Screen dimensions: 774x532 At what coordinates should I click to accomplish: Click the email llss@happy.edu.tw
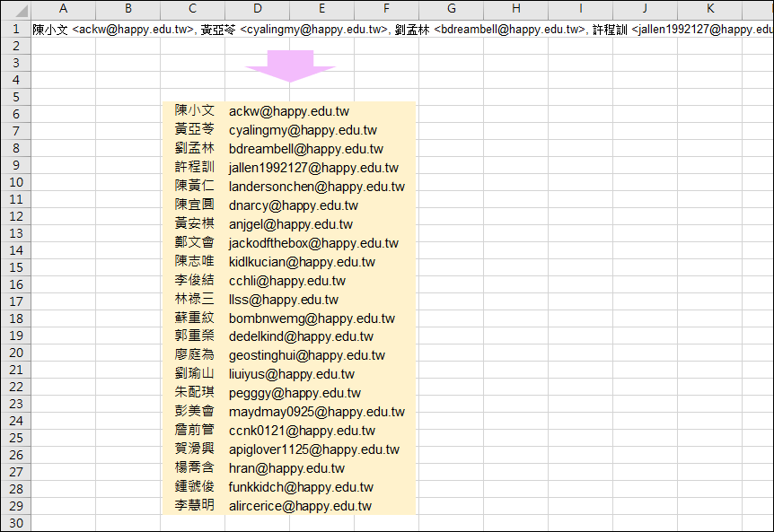tap(284, 300)
